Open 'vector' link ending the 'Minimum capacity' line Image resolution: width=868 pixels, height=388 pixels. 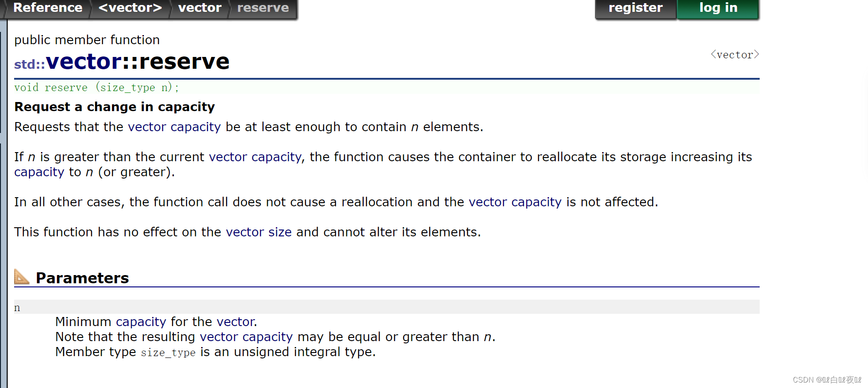pos(235,322)
